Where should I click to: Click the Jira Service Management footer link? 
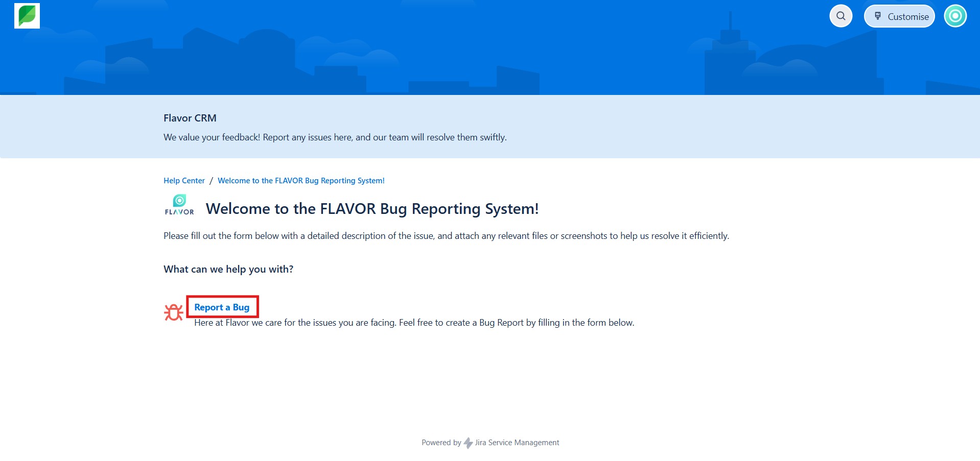click(517, 443)
